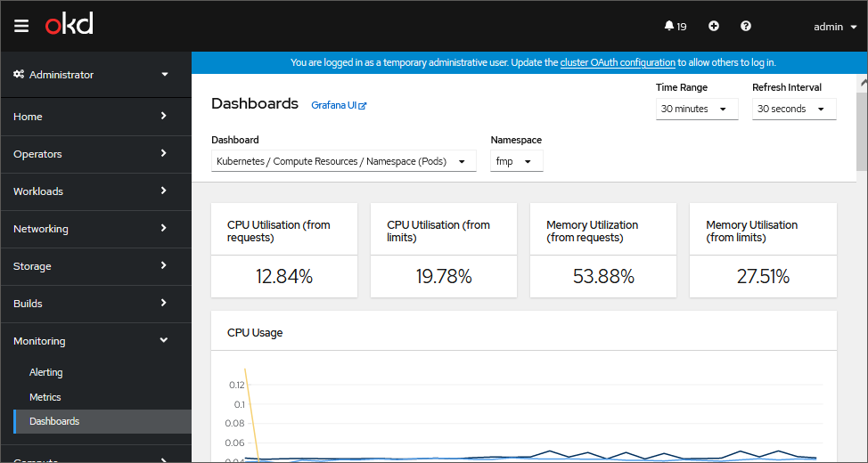This screenshot has height=463, width=868.
Task: Open the Metrics page
Action: [x=45, y=397]
